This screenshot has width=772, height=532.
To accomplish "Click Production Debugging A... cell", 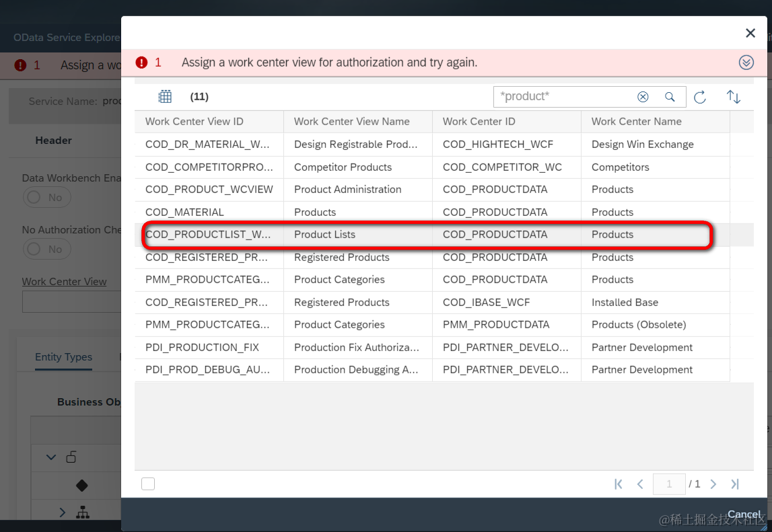I will (x=356, y=370).
